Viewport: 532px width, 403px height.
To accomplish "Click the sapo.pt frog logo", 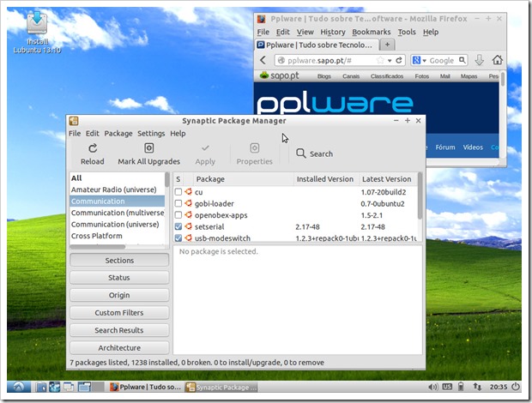I will (264, 75).
